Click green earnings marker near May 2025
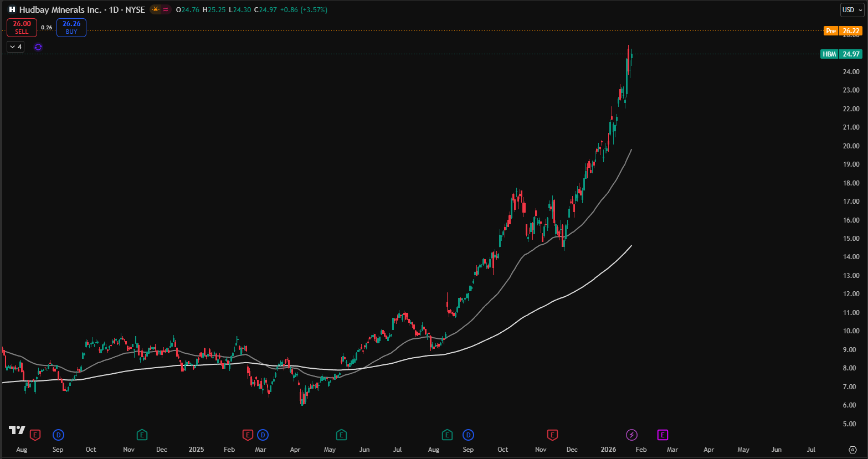This screenshot has width=868, height=459. pos(341,435)
